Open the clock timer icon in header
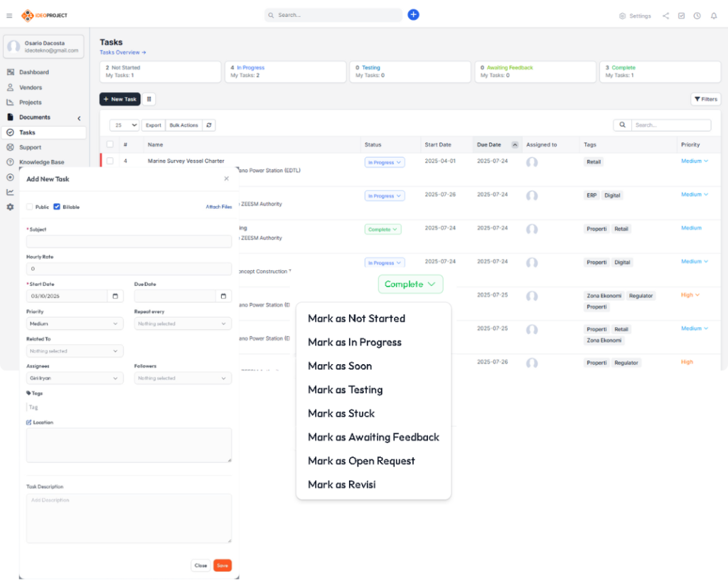 697,16
